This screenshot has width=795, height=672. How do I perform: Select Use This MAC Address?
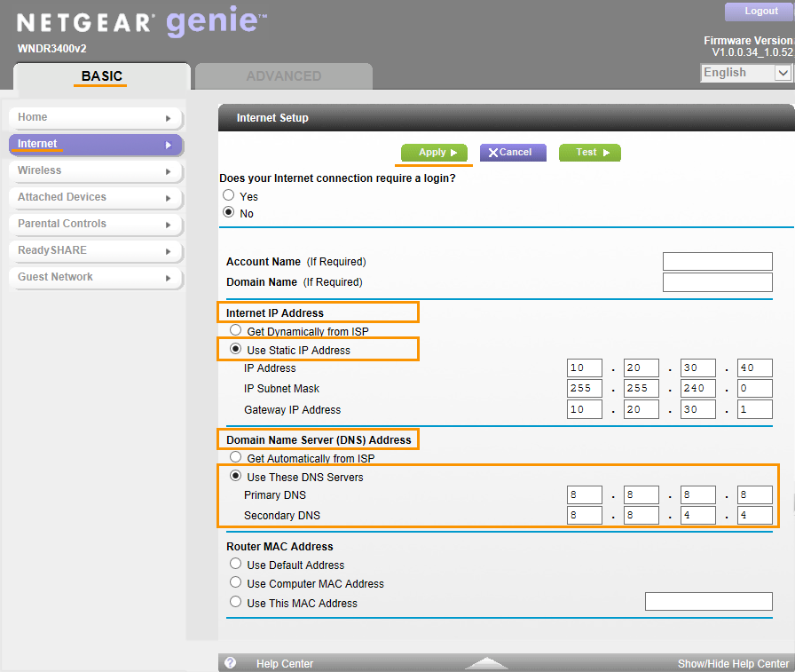[x=235, y=602]
